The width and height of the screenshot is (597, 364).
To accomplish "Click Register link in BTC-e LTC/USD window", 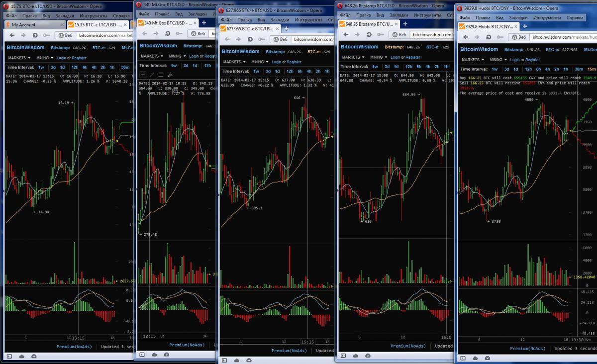I will click(79, 58).
